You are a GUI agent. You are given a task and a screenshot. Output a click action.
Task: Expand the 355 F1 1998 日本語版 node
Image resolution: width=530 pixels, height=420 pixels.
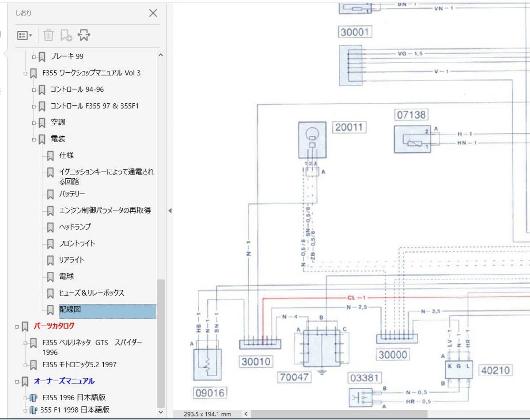26,411
